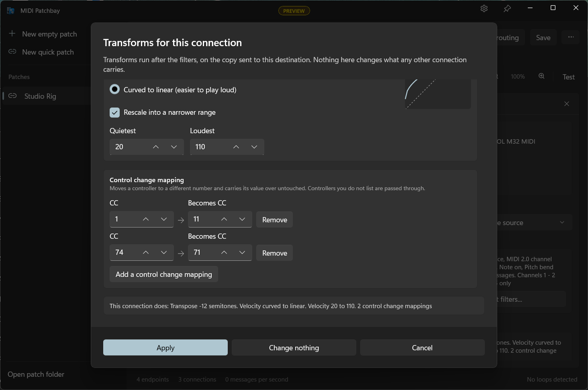Click the 'No loops detected' status text
This screenshot has width=588, height=390.
(552, 379)
